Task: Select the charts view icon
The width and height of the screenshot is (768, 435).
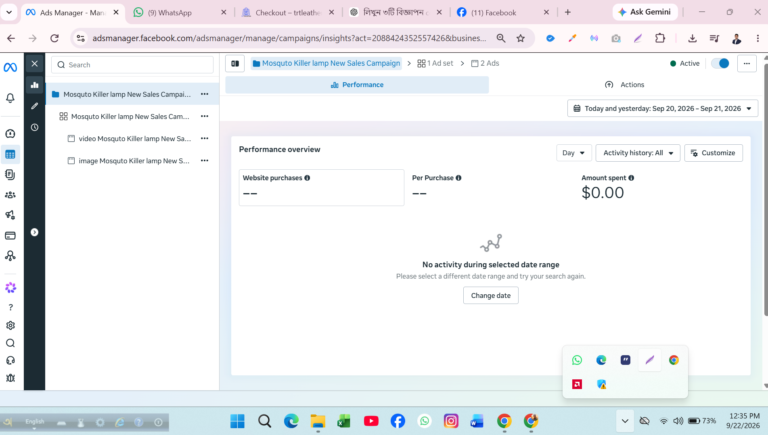Action: click(x=34, y=85)
